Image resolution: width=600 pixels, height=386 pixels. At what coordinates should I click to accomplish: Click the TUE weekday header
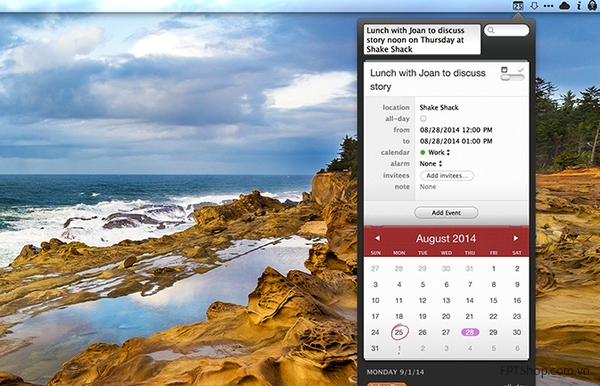click(x=423, y=253)
